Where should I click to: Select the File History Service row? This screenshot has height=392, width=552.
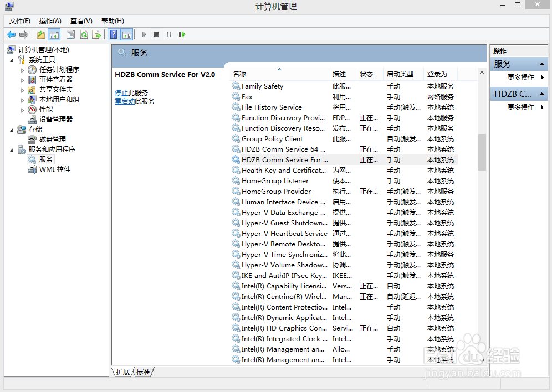coord(343,107)
